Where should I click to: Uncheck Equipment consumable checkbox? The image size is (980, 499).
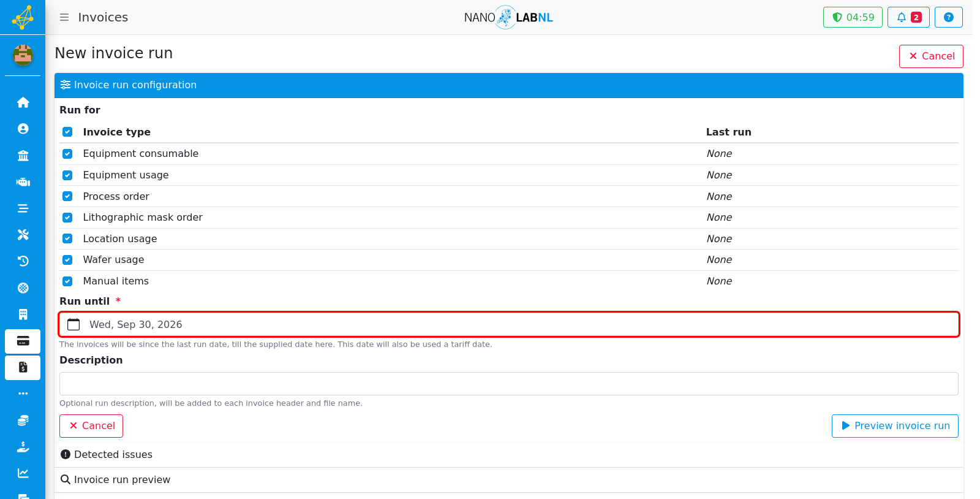(x=67, y=154)
